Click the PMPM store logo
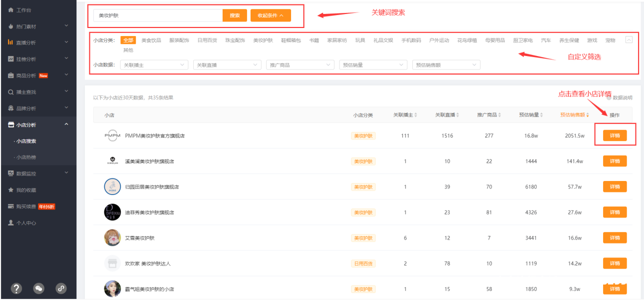This screenshot has width=644, height=300. (112, 135)
